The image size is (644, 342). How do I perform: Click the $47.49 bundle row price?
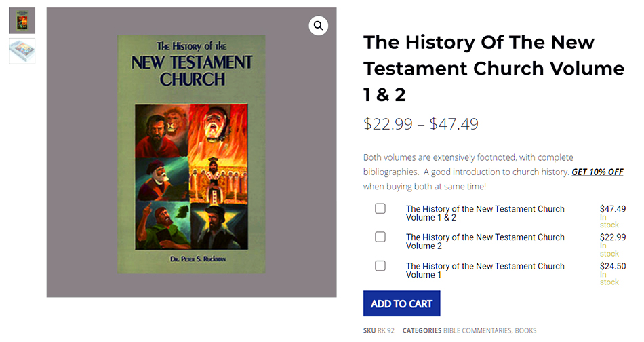613,209
